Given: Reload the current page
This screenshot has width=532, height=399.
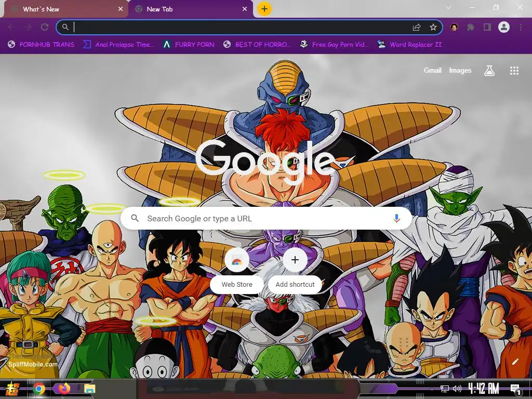Looking at the screenshot, I should (x=45, y=27).
